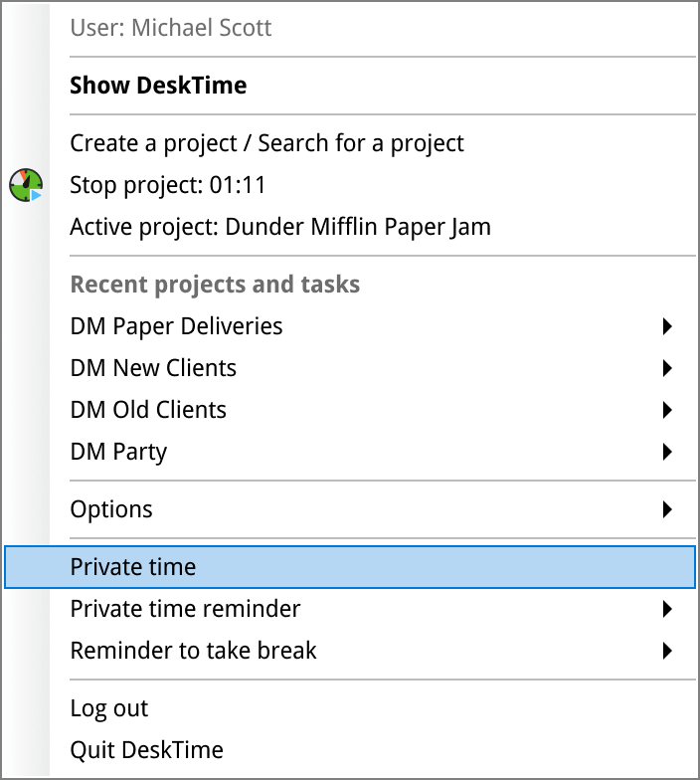Quit DeskTime application
700x780 pixels.
tap(146, 750)
